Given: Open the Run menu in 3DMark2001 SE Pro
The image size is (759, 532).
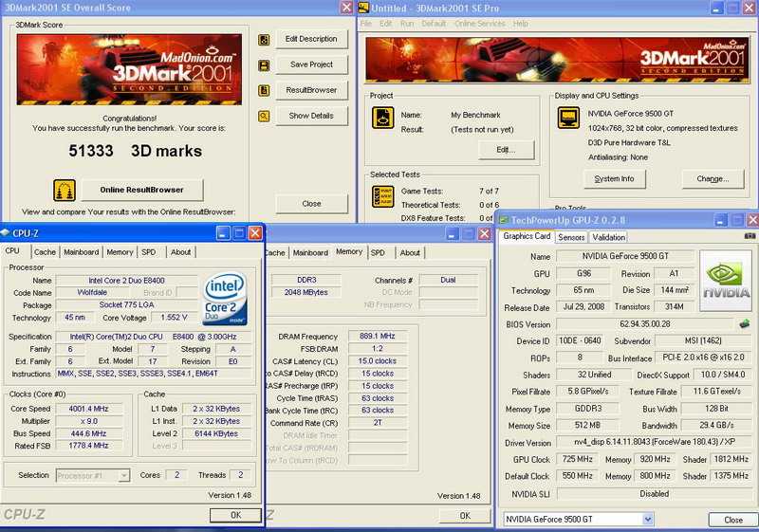Looking at the screenshot, I should click(x=407, y=24).
